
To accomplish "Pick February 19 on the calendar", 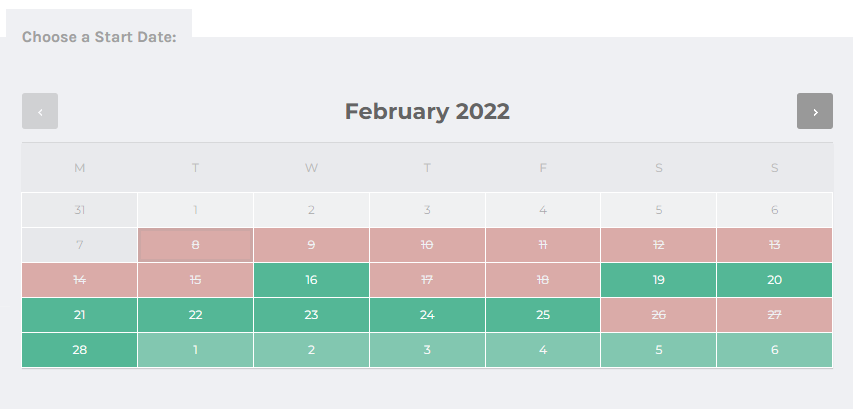I will [x=659, y=280].
